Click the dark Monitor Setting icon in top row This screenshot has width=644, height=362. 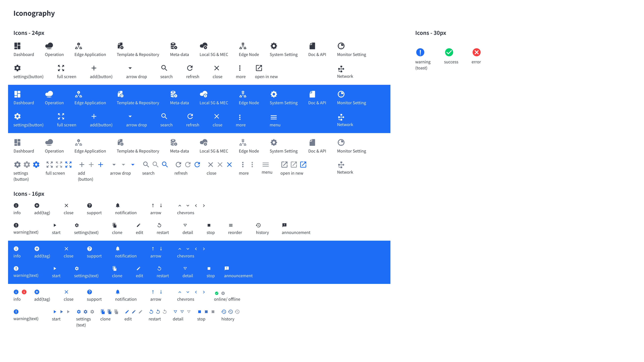pos(341,46)
